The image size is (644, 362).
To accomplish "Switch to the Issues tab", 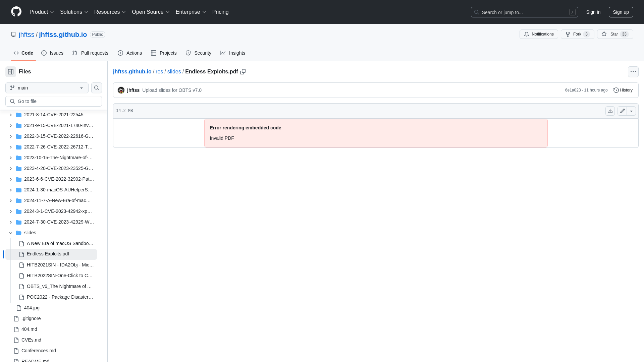I will coord(52,53).
